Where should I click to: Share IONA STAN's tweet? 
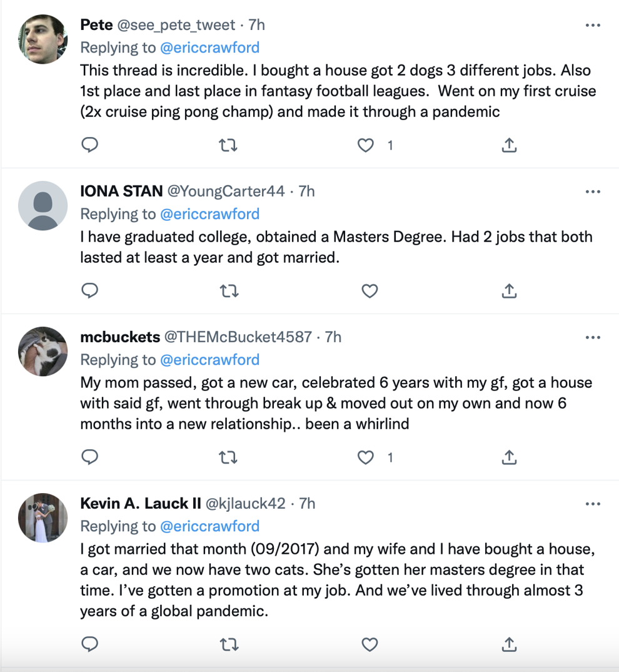click(509, 291)
